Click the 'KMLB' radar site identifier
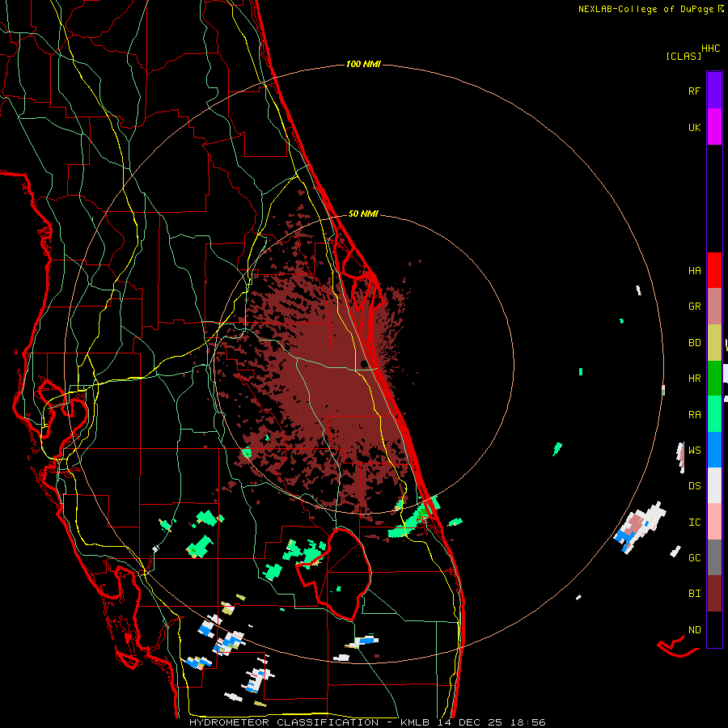Image resolution: width=728 pixels, height=728 pixels. tap(415, 722)
